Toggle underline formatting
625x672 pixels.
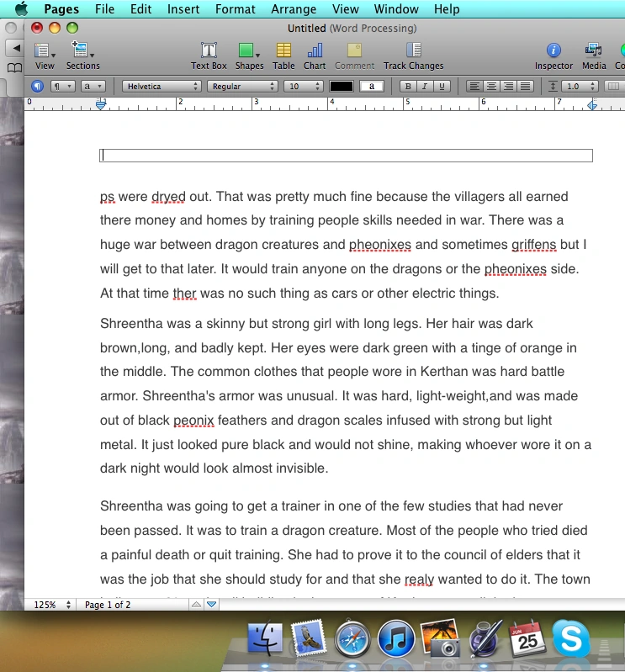tap(441, 86)
